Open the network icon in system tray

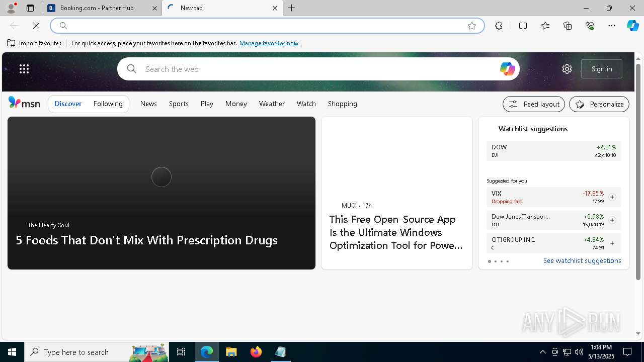[x=567, y=352]
